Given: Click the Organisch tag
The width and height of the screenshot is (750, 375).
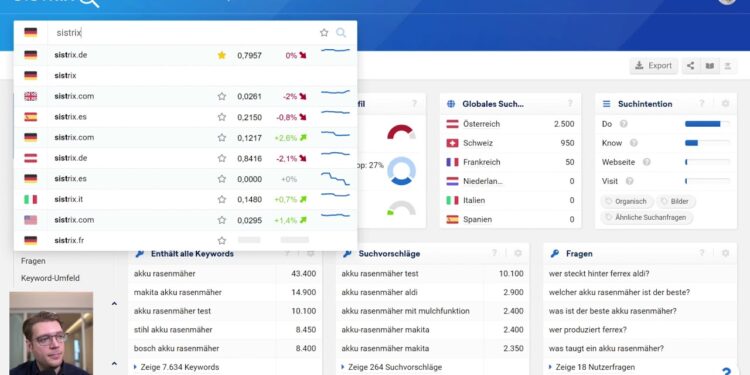Looking at the screenshot, I should [626, 201].
